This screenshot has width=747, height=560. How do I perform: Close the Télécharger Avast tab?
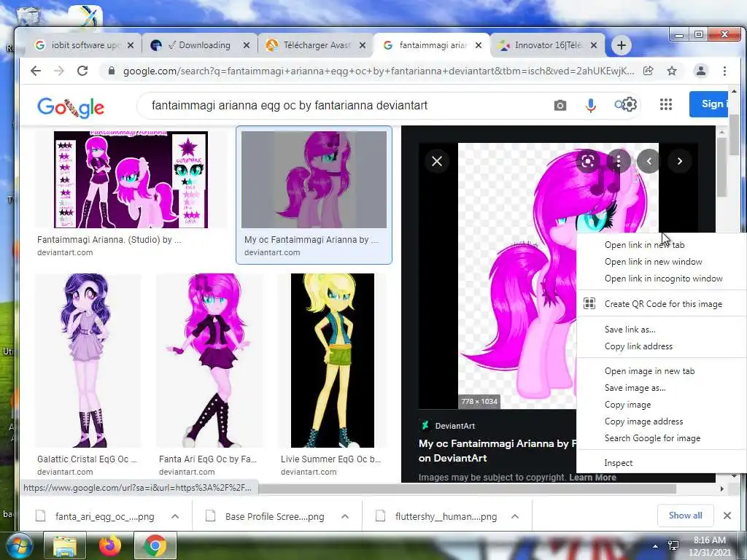pos(363,45)
